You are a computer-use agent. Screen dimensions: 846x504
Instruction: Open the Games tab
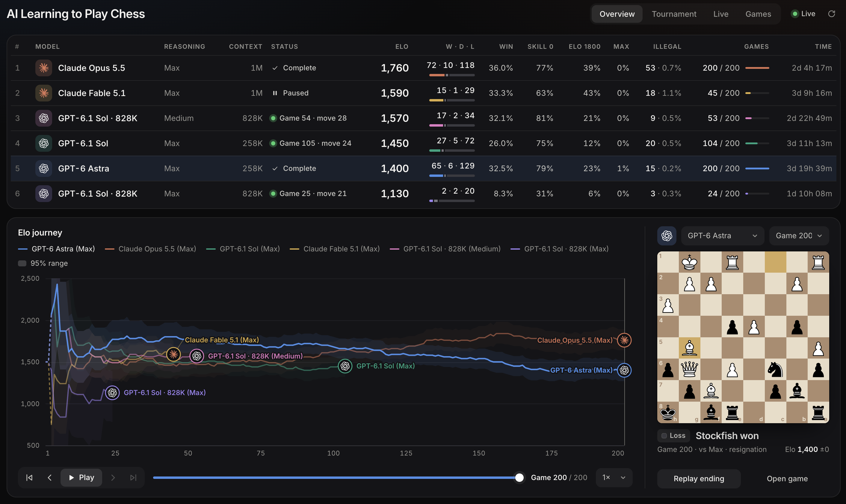(758, 14)
